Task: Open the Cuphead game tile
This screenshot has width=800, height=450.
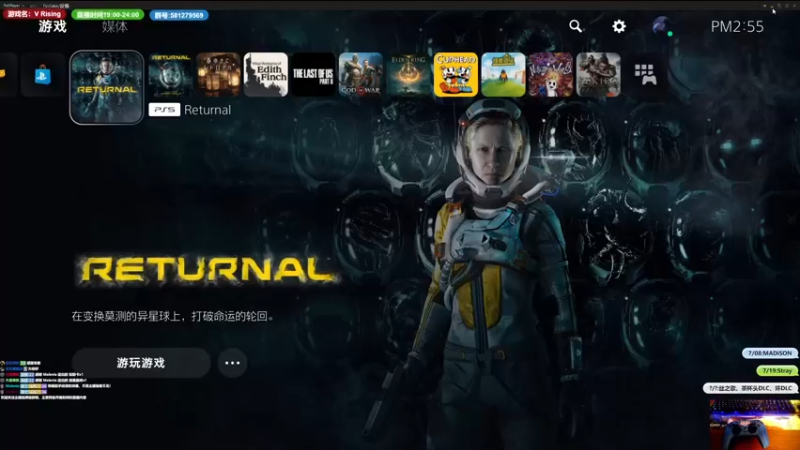Action: [x=456, y=74]
